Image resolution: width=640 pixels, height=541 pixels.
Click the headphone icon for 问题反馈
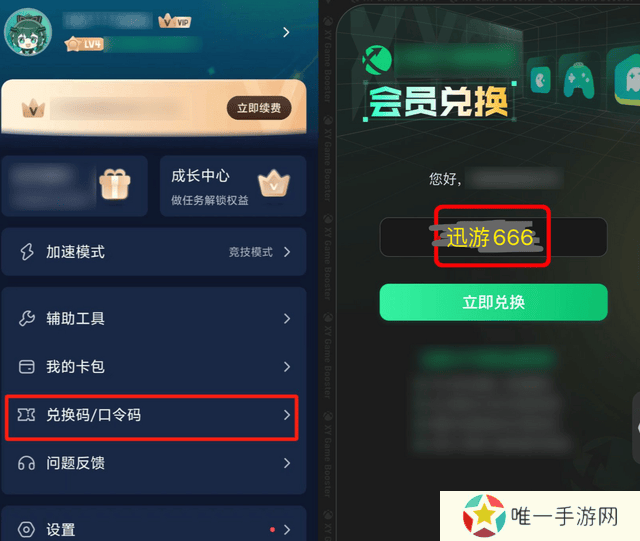27,463
